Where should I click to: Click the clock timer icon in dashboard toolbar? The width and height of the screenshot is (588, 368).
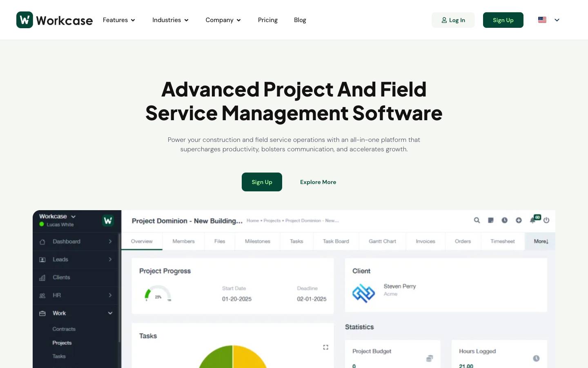(505, 220)
